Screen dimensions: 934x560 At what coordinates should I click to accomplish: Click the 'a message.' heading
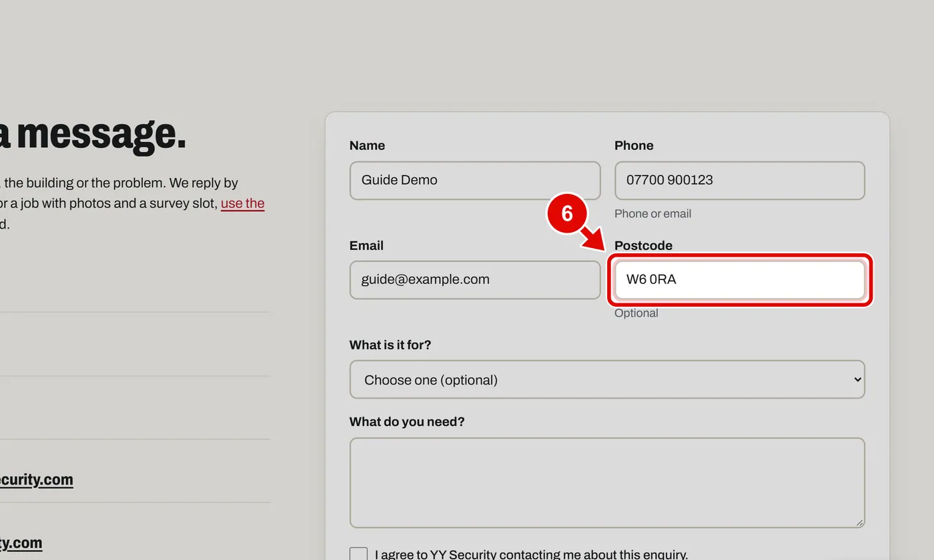pos(92,135)
